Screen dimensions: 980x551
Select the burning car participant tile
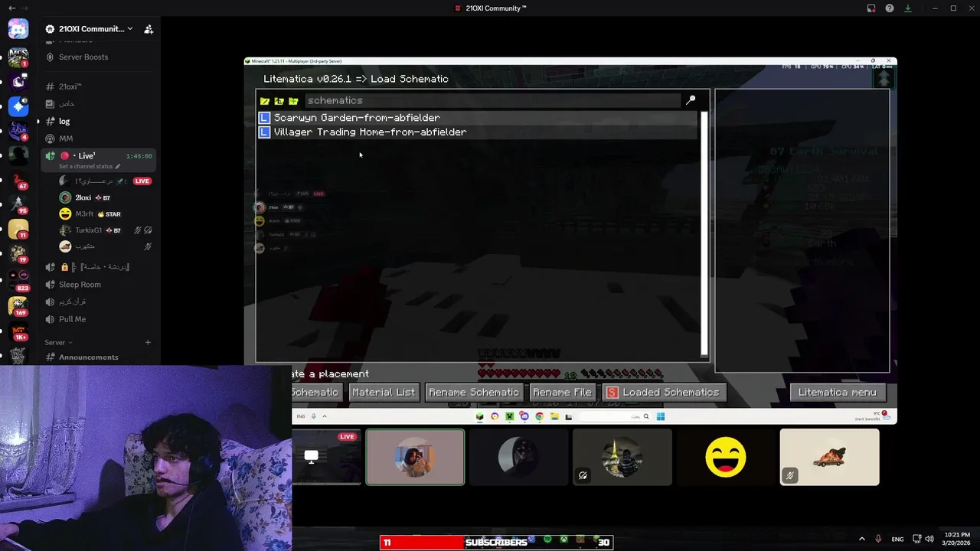click(x=829, y=457)
